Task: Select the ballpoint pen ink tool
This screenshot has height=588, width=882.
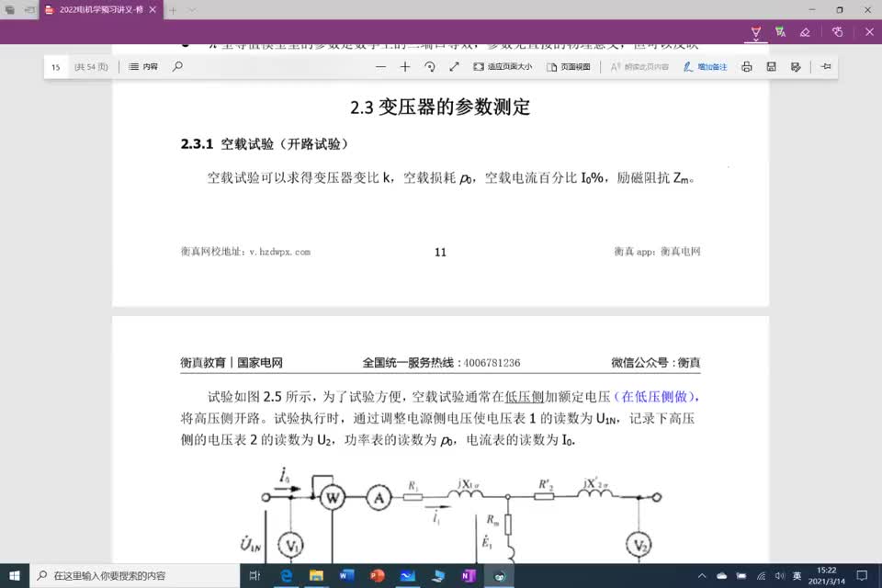Action: (x=755, y=31)
